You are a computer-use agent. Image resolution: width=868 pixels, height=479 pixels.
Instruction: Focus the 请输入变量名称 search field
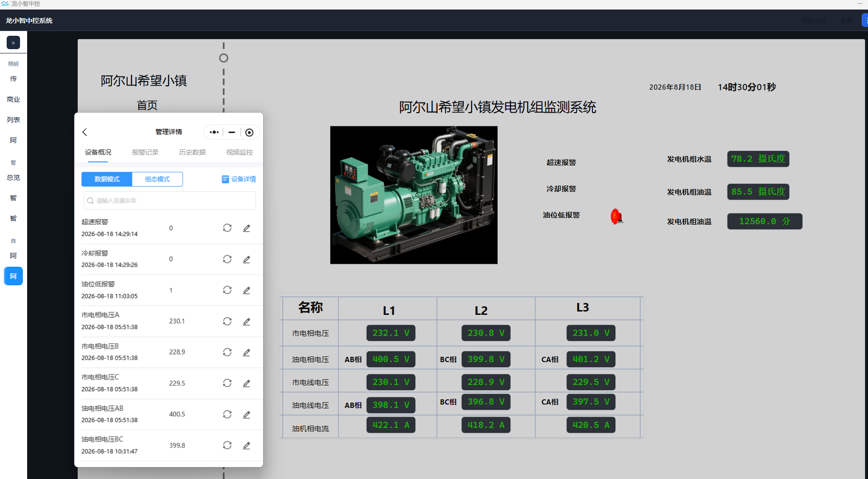pos(170,200)
